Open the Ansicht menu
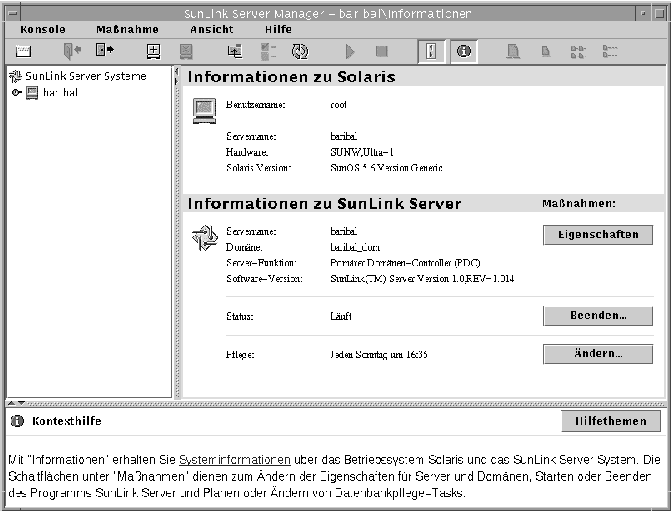The image size is (672, 511). click(x=212, y=29)
